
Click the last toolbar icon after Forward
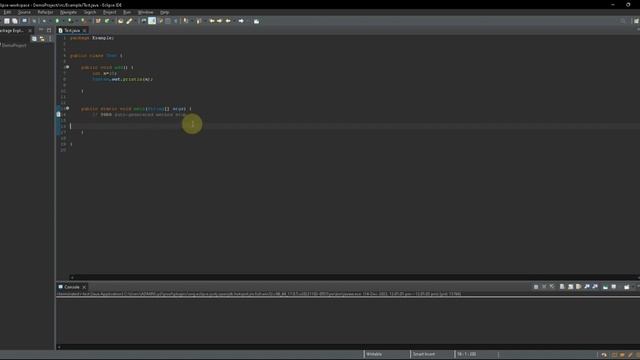256,21
